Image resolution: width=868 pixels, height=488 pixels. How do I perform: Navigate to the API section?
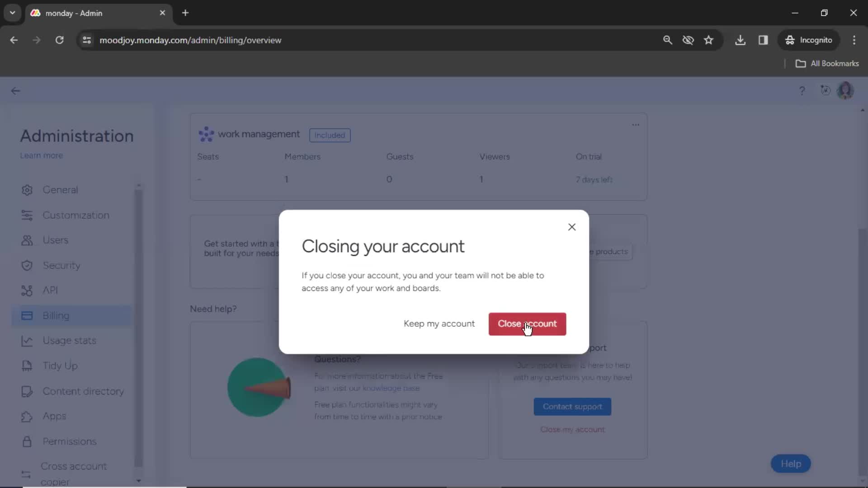point(51,290)
